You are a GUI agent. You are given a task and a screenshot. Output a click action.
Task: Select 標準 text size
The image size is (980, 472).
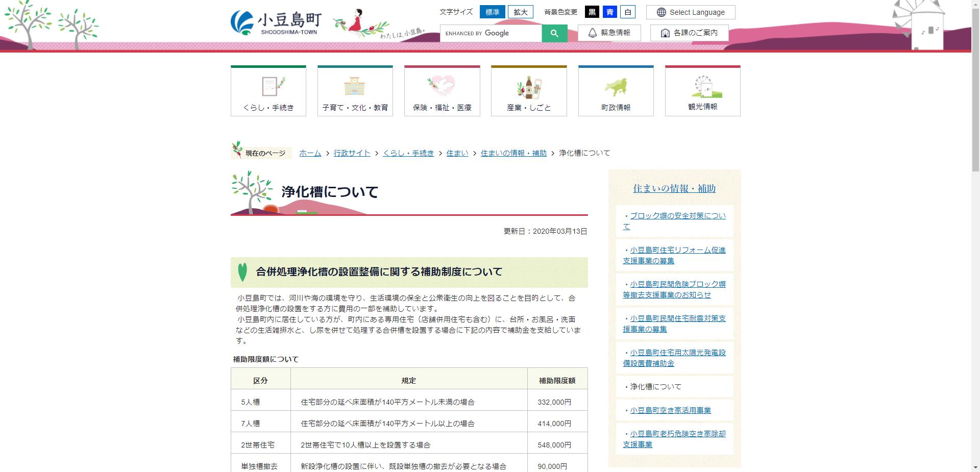click(492, 12)
